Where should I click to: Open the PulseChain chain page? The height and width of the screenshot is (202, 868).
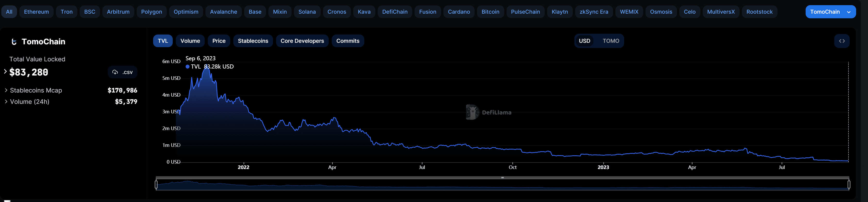(525, 12)
